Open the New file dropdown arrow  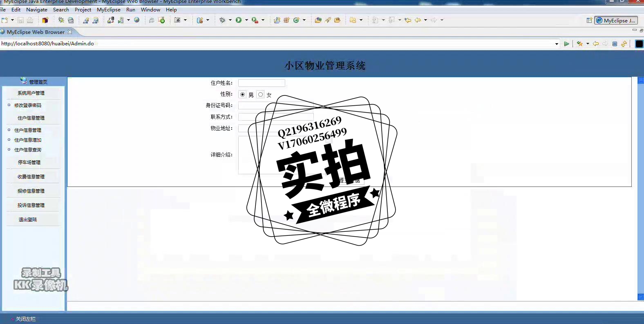pyautogui.click(x=12, y=20)
